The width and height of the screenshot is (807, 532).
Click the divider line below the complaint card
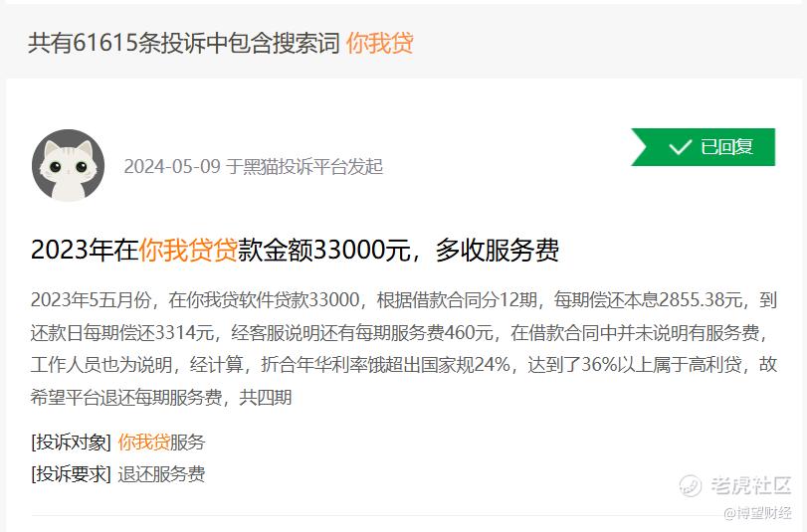(404, 515)
